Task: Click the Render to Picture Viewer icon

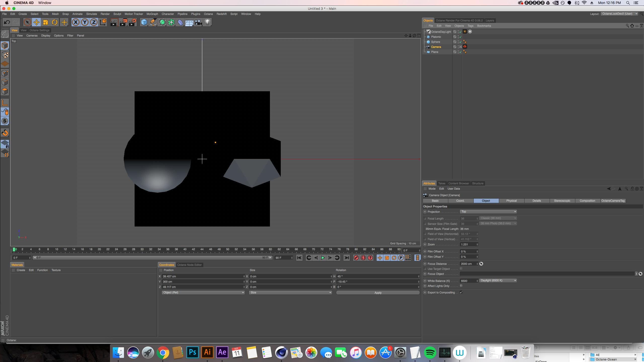Action: tap(123, 22)
